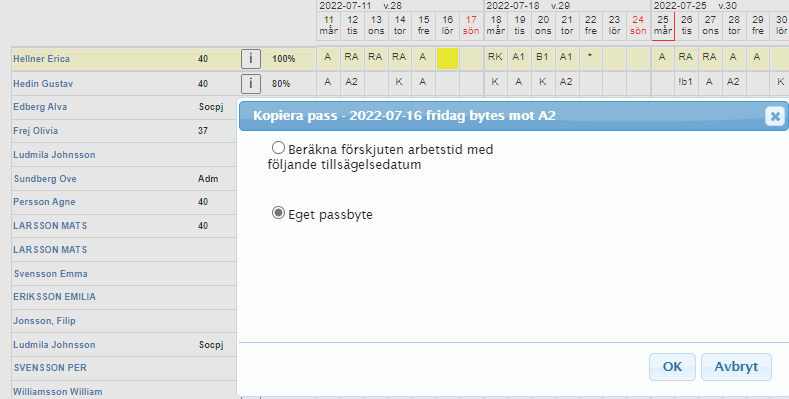Open info icon for Hedin Gustav

click(251, 84)
